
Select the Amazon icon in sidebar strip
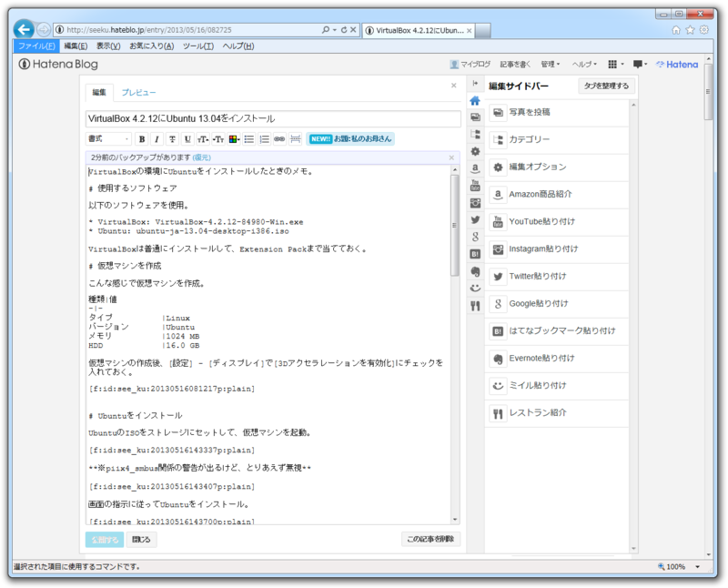[x=475, y=168]
